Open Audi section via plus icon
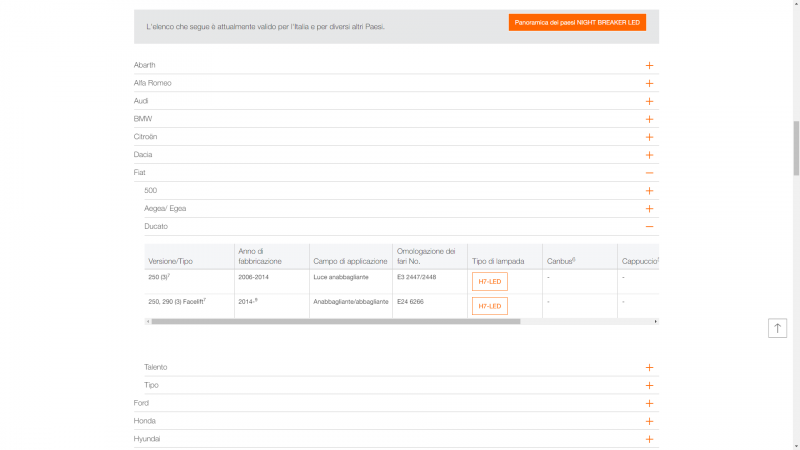Screen dimensions: 800x450 click(x=649, y=101)
